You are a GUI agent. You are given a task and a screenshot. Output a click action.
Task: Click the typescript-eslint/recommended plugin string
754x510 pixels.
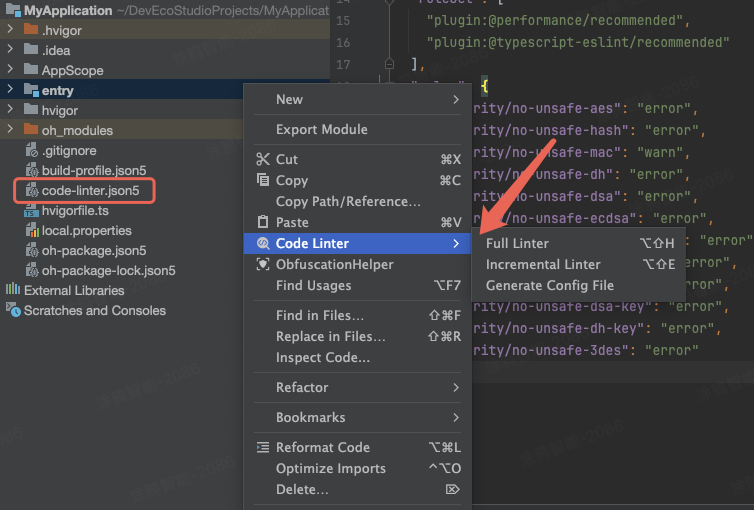[578, 42]
